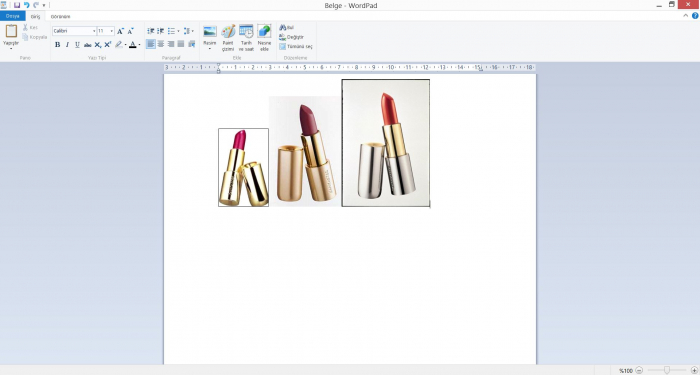The width and height of the screenshot is (700, 375).
Task: Toggle italic formatting
Action: (x=67, y=45)
